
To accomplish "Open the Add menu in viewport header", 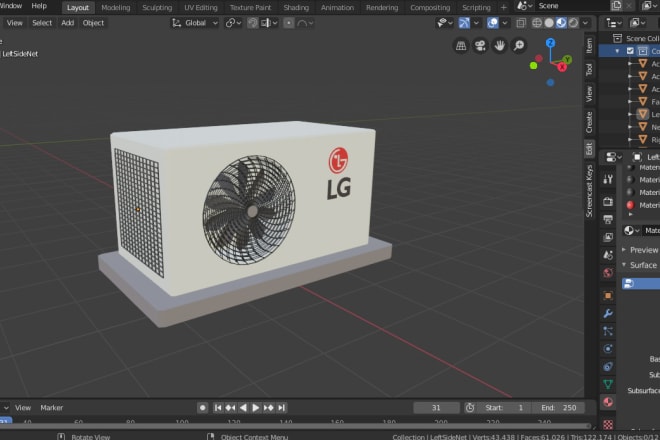I will point(67,22).
